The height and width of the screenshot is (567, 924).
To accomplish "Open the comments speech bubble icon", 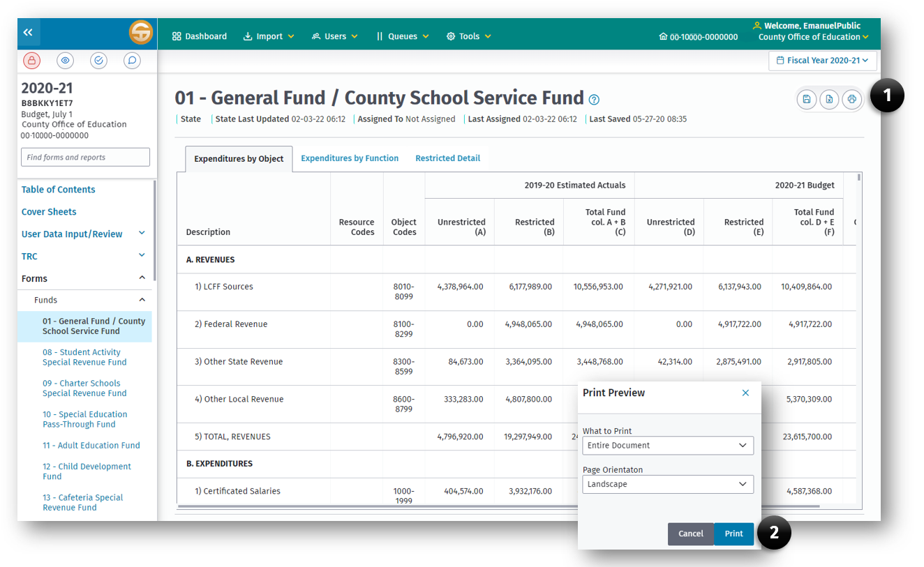I will pyautogui.click(x=132, y=61).
